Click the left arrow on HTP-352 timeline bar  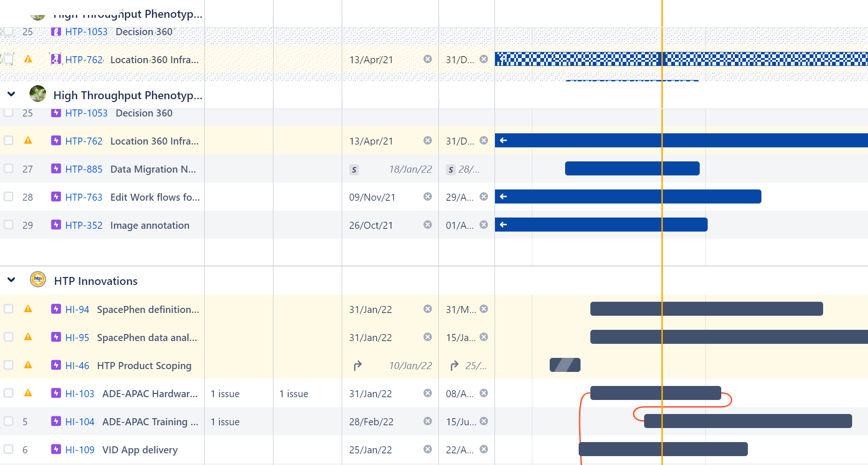click(x=503, y=225)
